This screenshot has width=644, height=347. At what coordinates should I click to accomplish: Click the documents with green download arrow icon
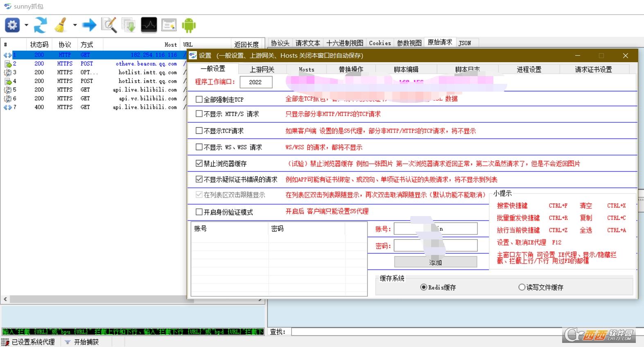[129, 25]
